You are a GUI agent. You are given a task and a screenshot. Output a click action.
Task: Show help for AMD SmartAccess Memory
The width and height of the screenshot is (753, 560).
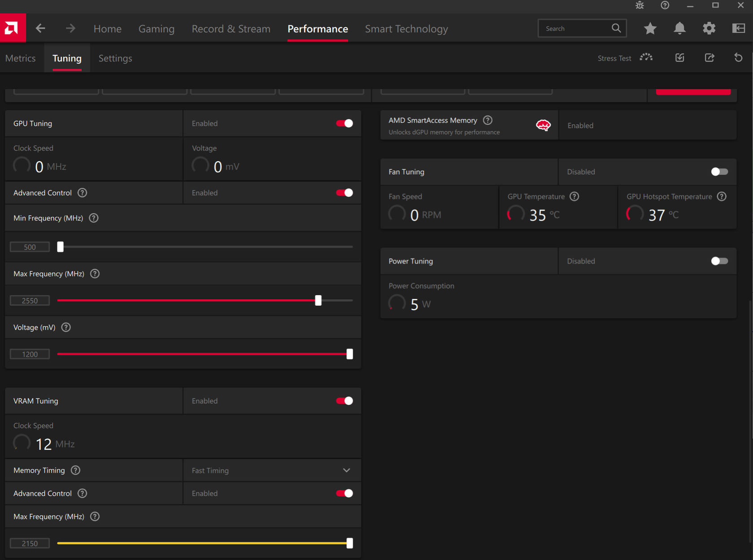click(x=488, y=120)
